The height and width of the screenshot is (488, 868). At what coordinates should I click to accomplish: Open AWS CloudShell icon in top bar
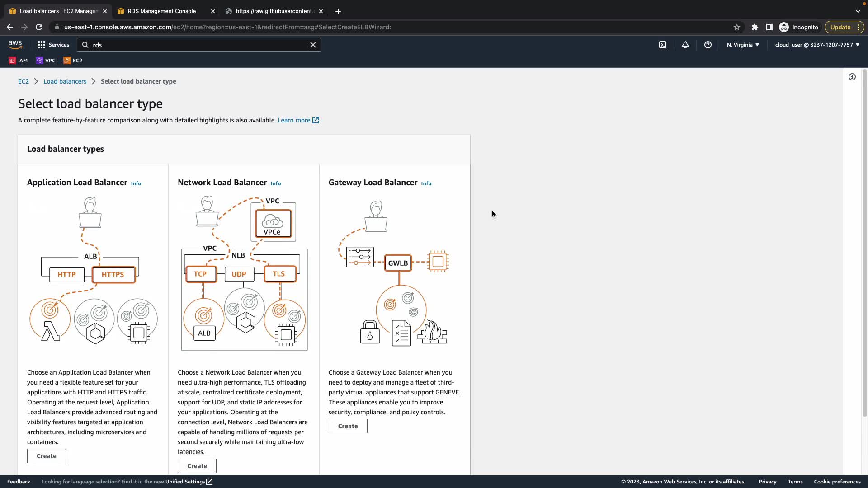[663, 45]
